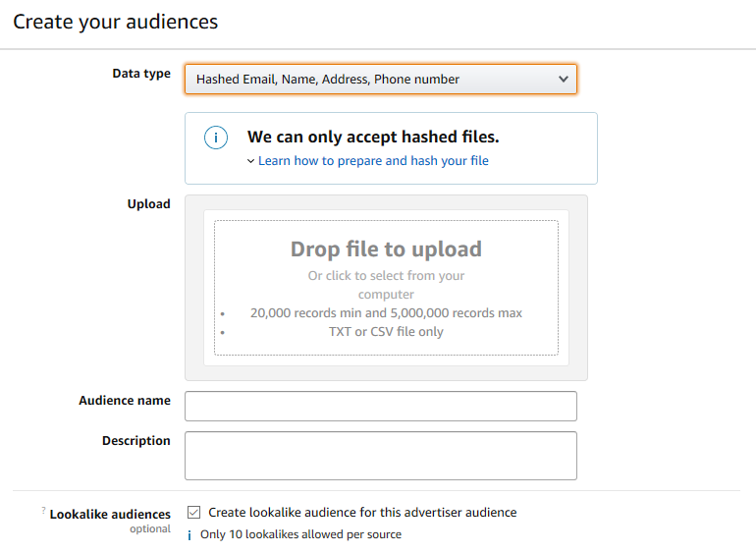Click 'Only 10 lookalikes allowed per source' note

pyautogui.click(x=300, y=535)
